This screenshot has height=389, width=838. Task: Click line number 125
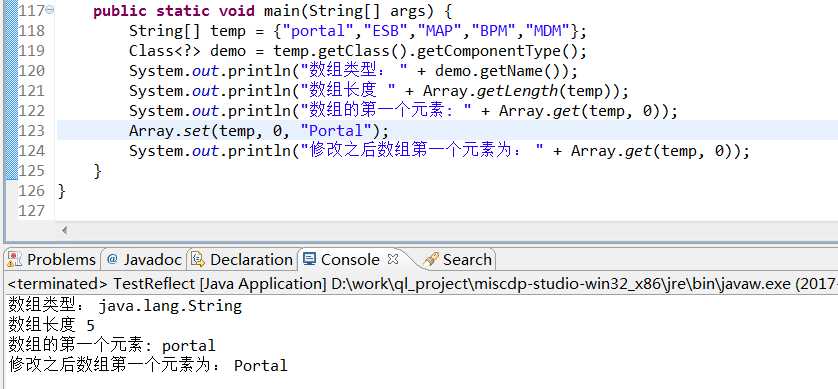[x=32, y=171]
